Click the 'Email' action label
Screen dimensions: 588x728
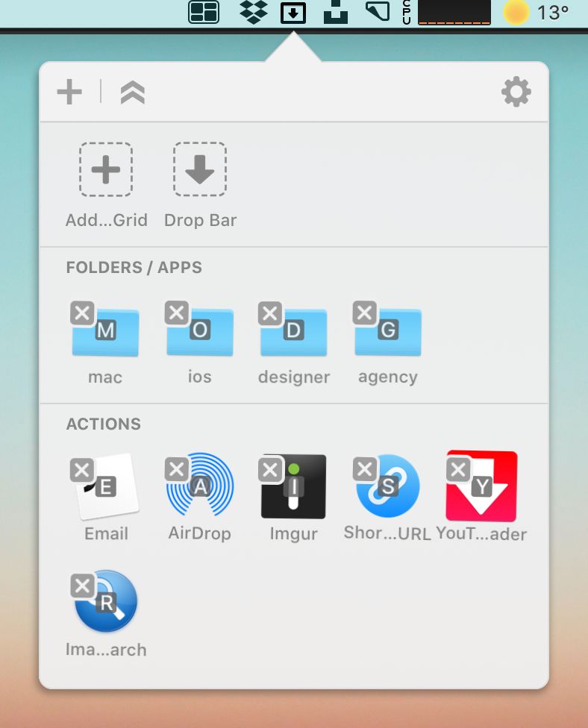pyautogui.click(x=107, y=534)
